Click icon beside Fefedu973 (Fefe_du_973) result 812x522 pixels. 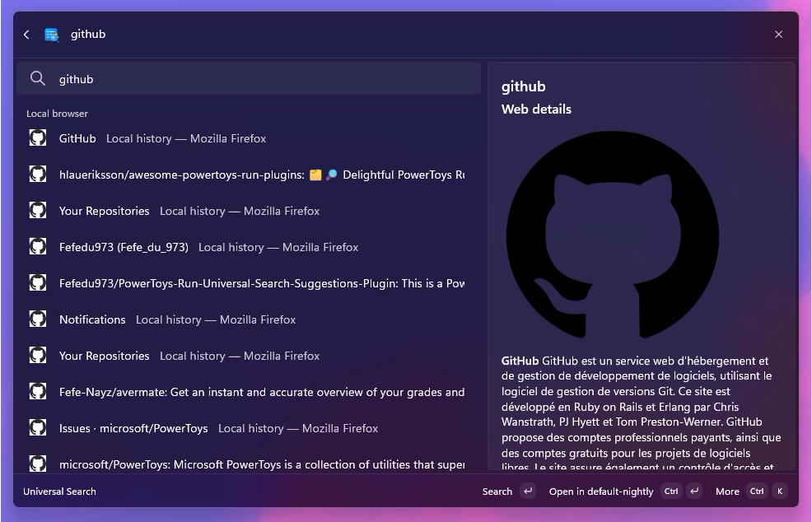(38, 246)
